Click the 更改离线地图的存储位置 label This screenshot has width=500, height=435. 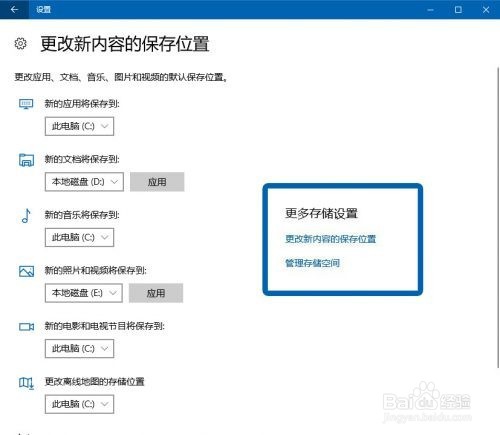click(x=94, y=382)
